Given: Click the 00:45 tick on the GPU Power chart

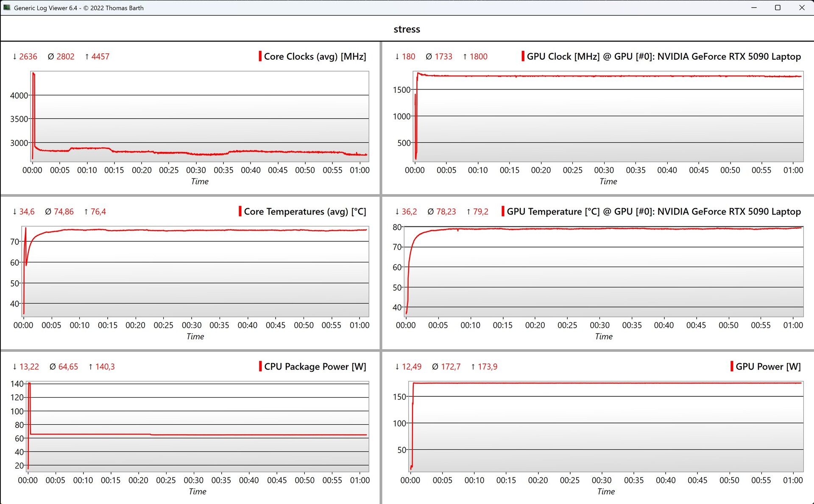Looking at the screenshot, I should pyautogui.click(x=697, y=480).
